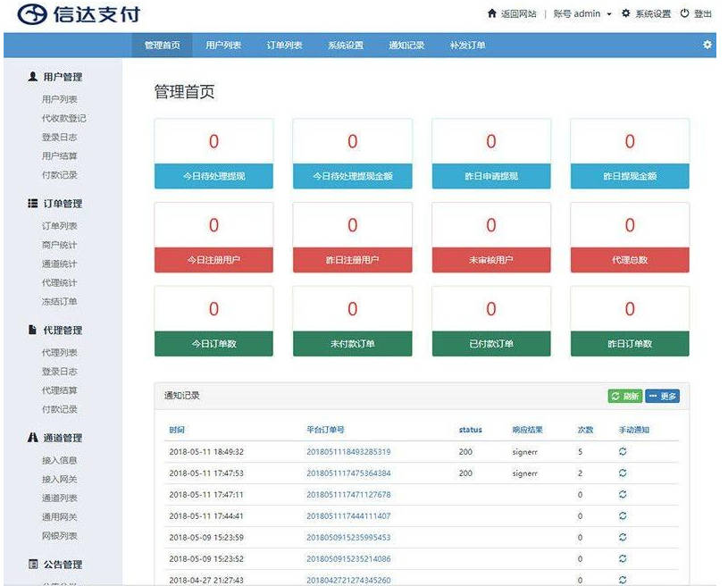Open 通知记录 nav tab
This screenshot has height=586, width=728.
click(x=406, y=45)
